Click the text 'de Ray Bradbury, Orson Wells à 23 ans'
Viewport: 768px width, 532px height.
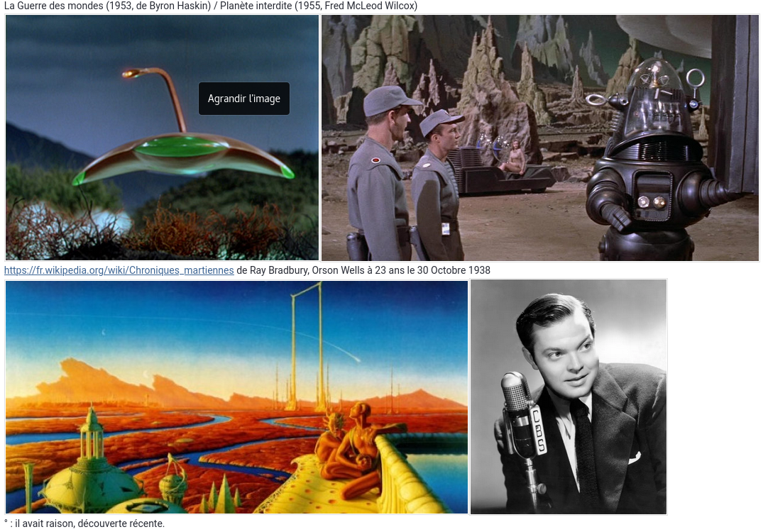tap(320, 270)
